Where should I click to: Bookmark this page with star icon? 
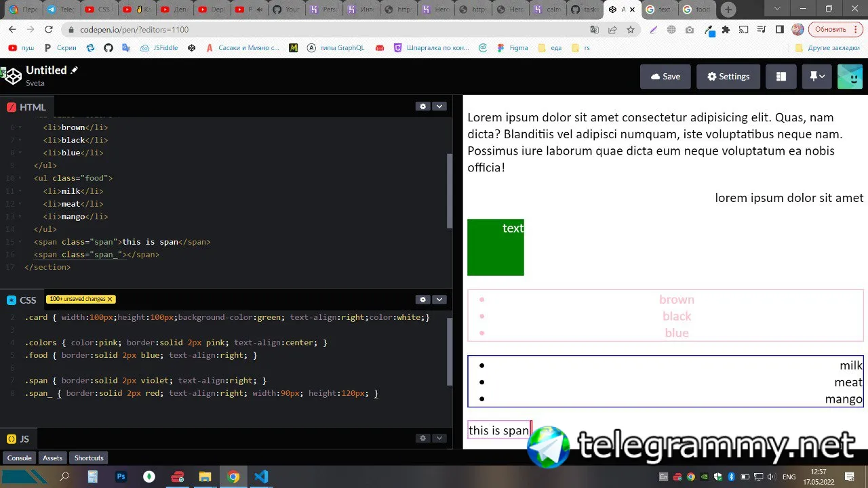point(631,30)
